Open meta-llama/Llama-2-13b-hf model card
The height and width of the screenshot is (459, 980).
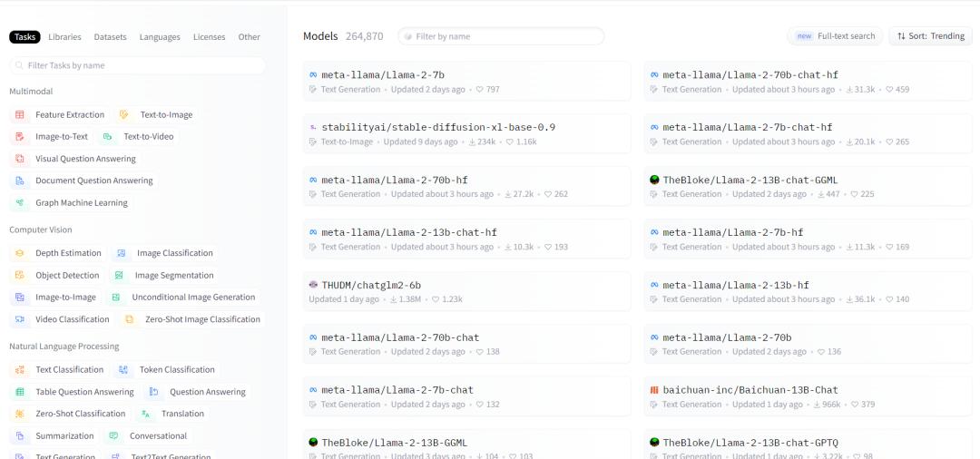pos(808,291)
